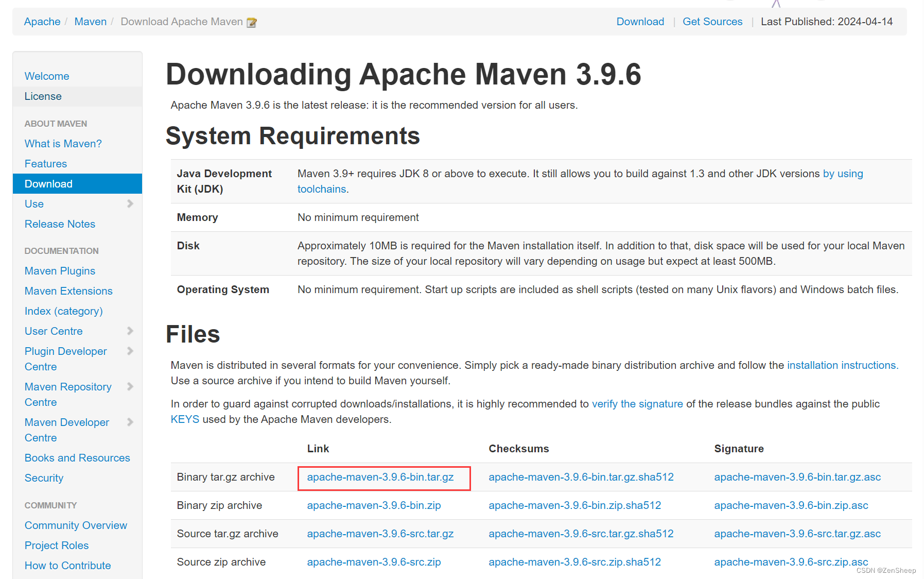924x579 pixels.
Task: Open apache-maven-3.9.6-bin.tar.gz.asc signature
Action: [797, 477]
